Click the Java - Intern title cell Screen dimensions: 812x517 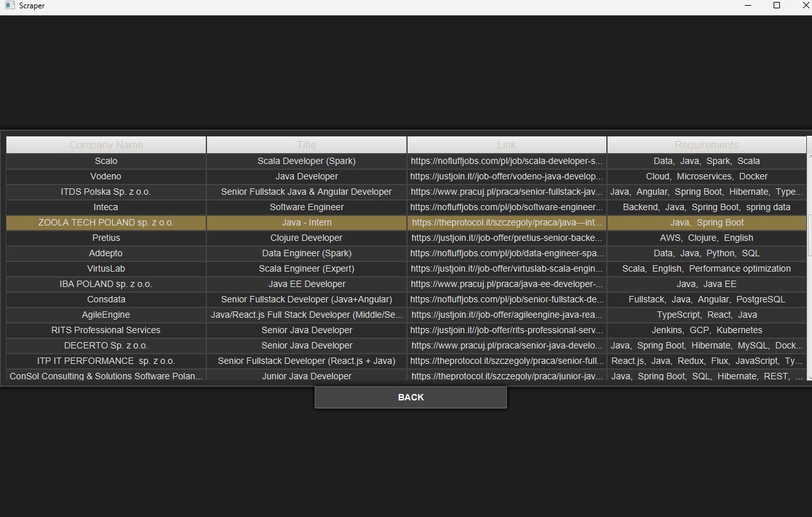306,222
